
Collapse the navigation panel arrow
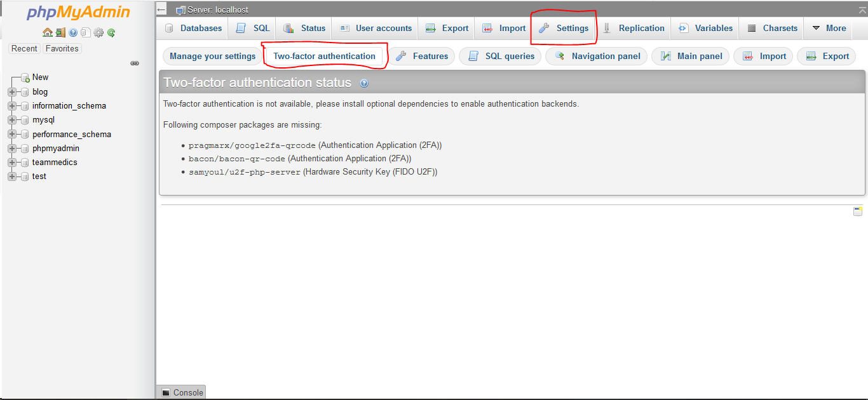point(134,62)
